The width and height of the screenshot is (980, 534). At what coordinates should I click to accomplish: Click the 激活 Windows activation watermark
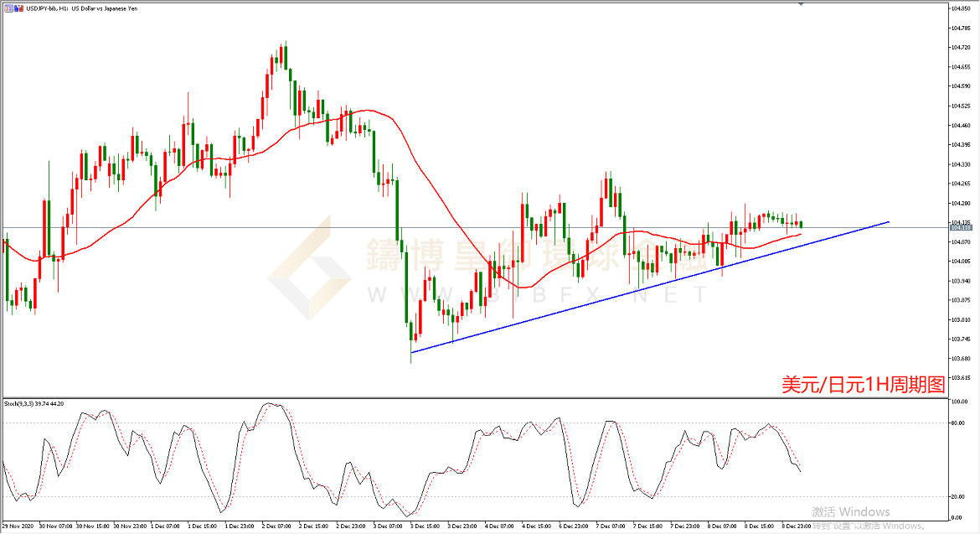(x=850, y=511)
